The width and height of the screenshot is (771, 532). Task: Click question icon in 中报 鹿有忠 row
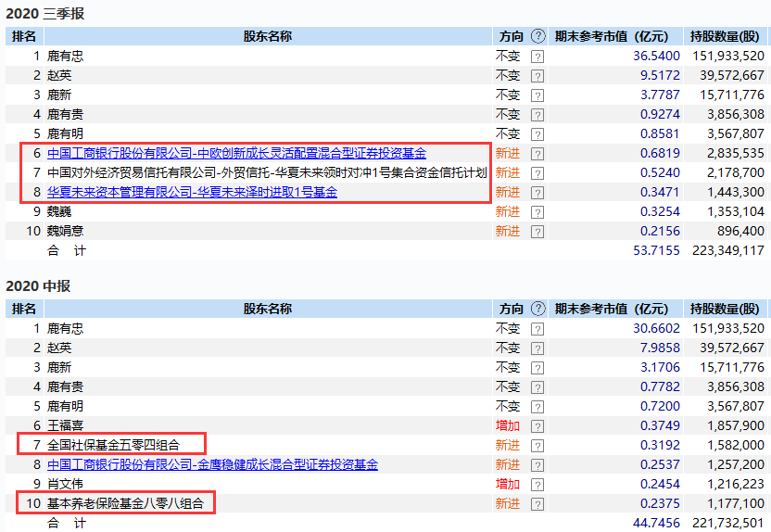pos(537,329)
